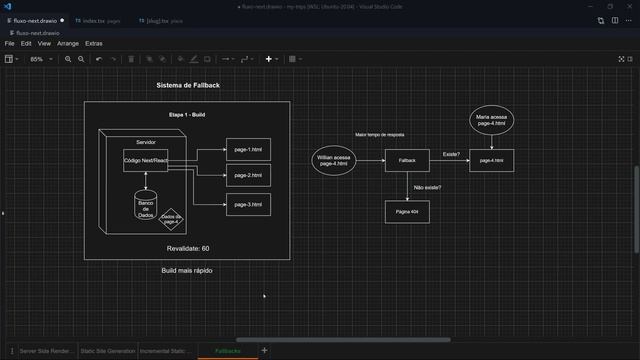Open the Edit menu
Image resolution: width=640 pixels, height=360 pixels.
pyautogui.click(x=26, y=43)
